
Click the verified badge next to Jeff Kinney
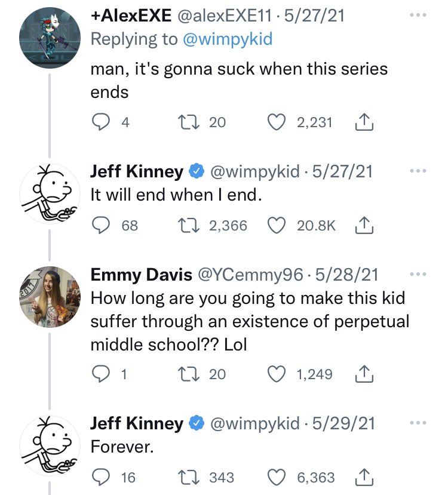[195, 171]
